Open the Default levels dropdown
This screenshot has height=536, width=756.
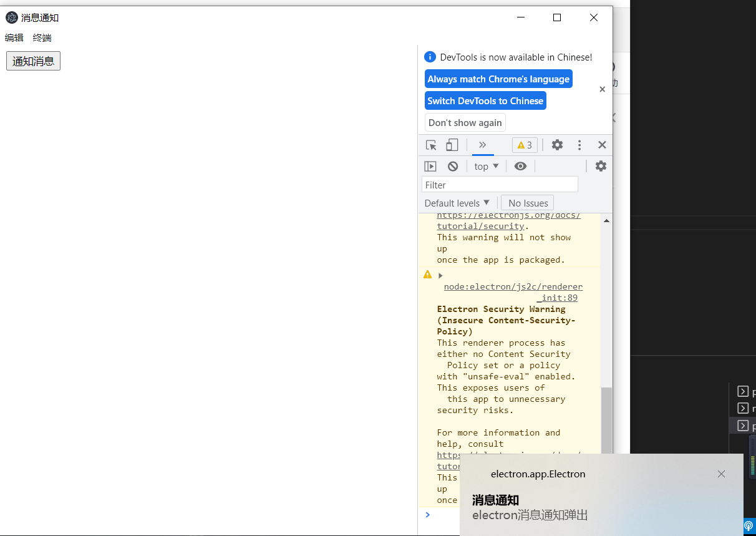point(457,202)
